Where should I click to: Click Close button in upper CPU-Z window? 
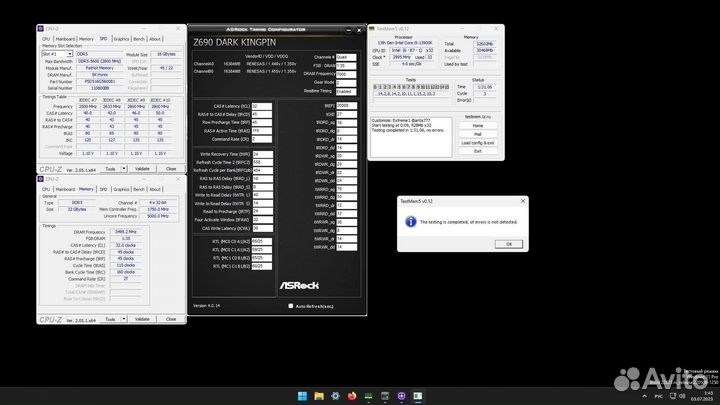point(171,169)
